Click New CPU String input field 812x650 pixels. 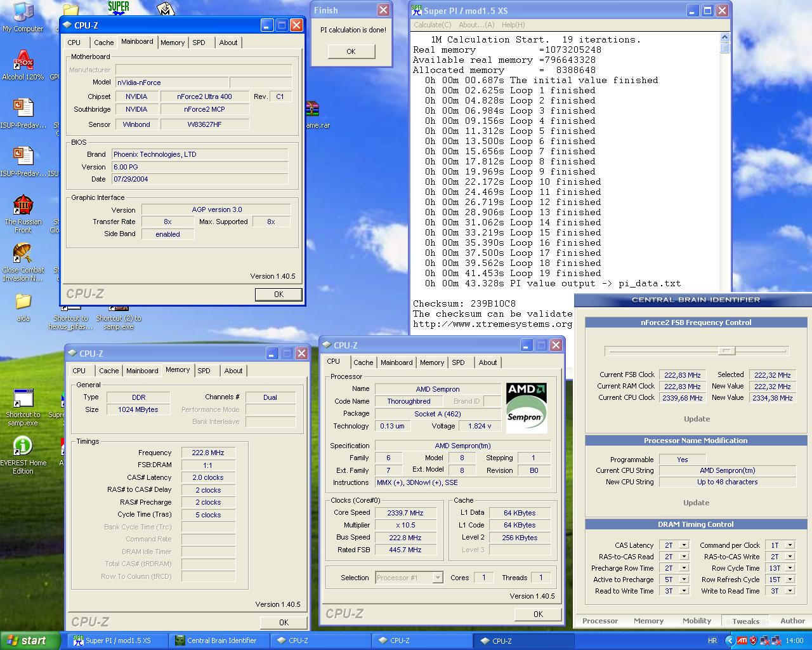[x=727, y=482]
